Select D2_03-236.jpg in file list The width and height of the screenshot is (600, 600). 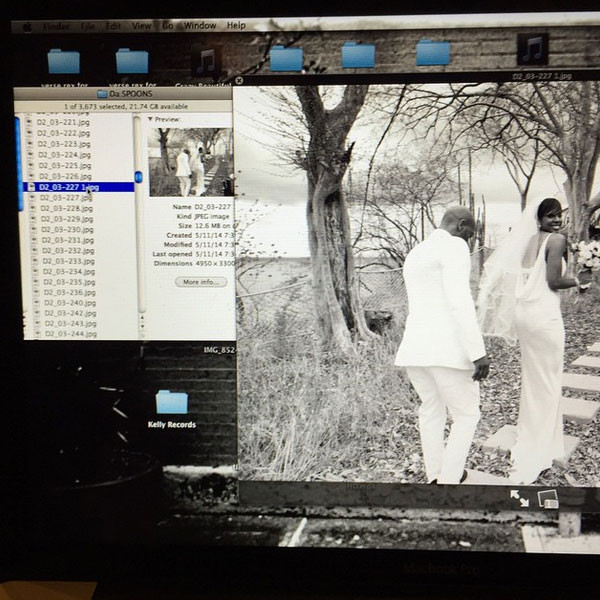68,292
